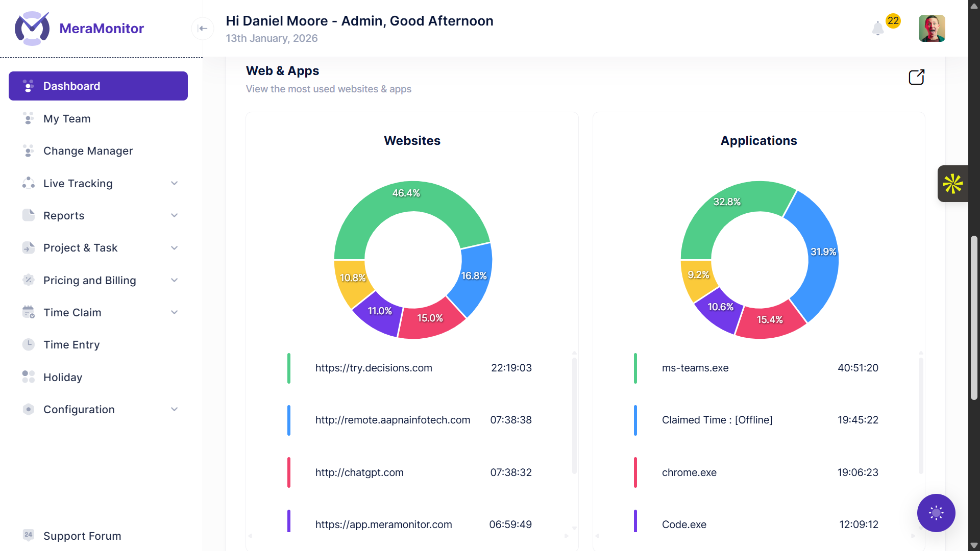
Task: Select Change Manager in sidebar
Action: click(88, 151)
